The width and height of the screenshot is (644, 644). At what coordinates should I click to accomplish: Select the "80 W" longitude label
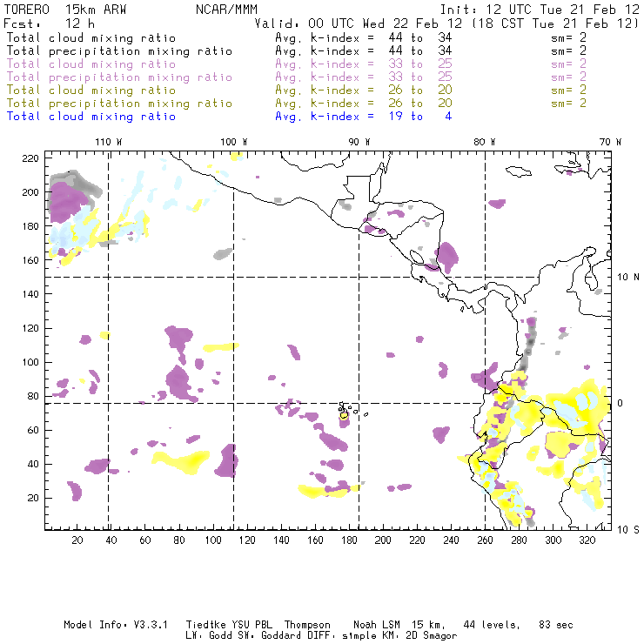pyautogui.click(x=484, y=142)
